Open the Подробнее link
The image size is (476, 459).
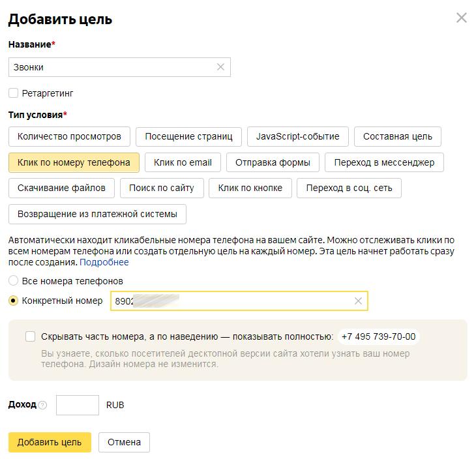tap(104, 262)
